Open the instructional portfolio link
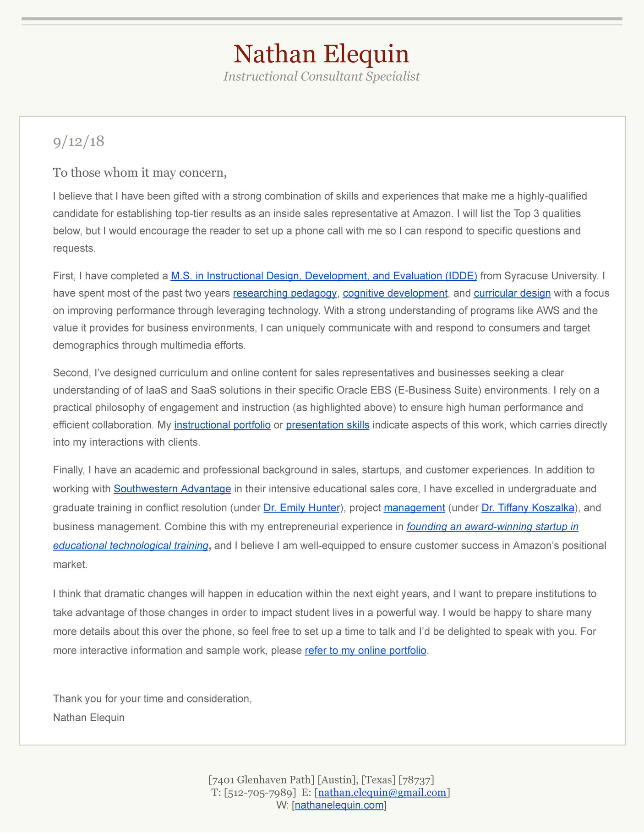The image size is (644, 833). [x=223, y=425]
